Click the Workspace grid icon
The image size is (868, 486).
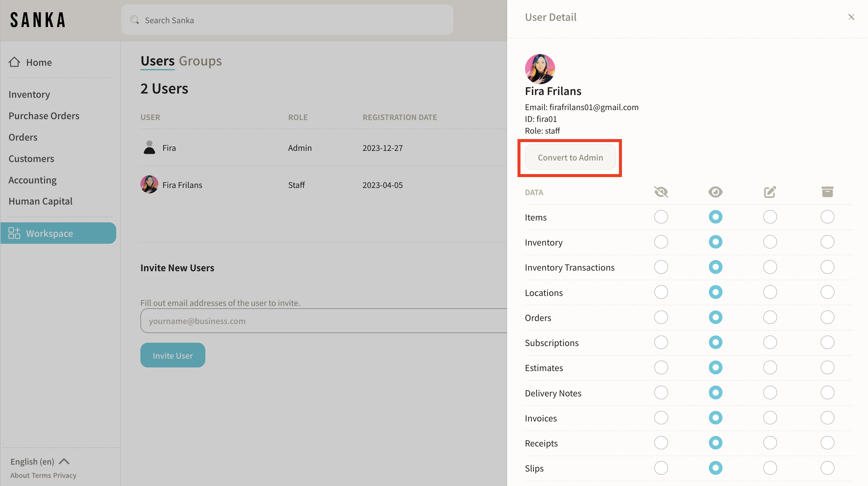click(14, 233)
